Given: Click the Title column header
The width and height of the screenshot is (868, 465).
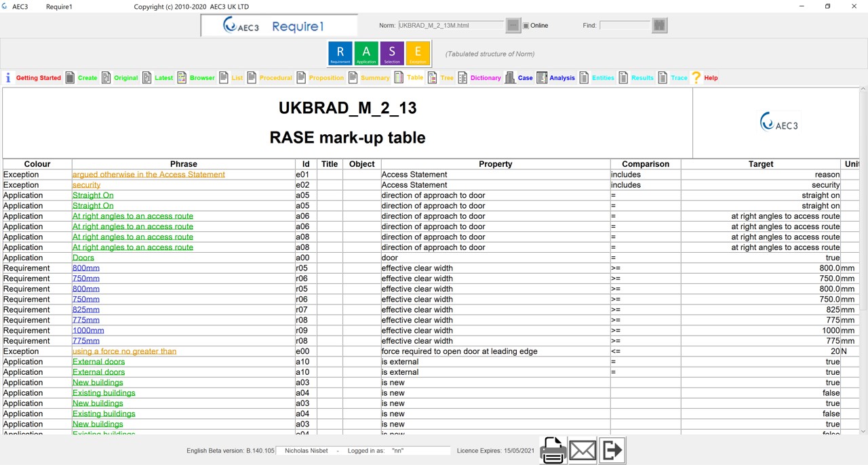Looking at the screenshot, I should coord(330,164).
